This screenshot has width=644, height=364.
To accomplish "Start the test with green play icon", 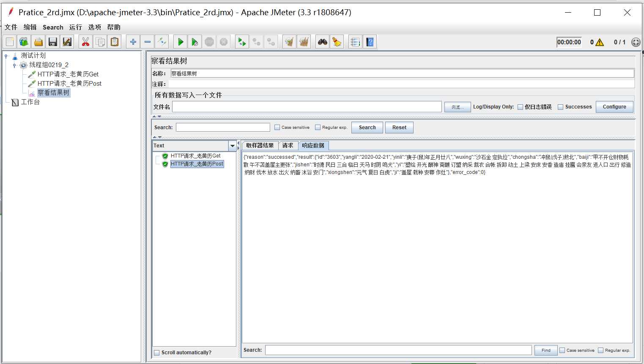I will point(181,42).
